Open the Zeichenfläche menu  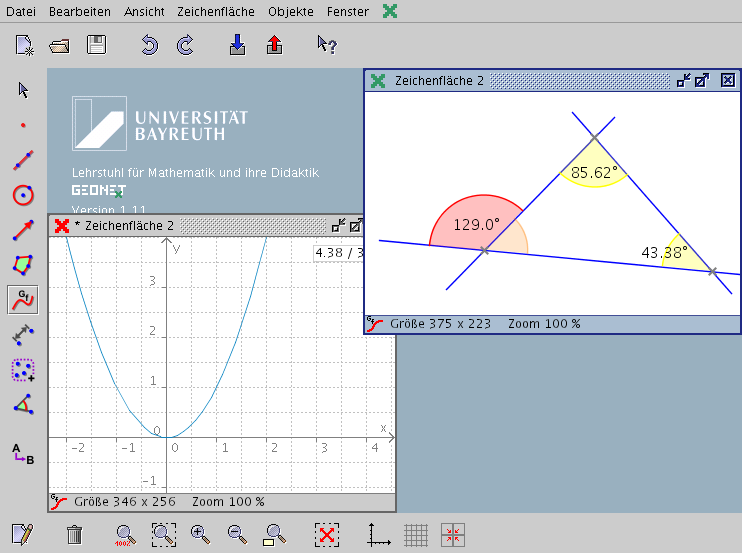[215, 12]
